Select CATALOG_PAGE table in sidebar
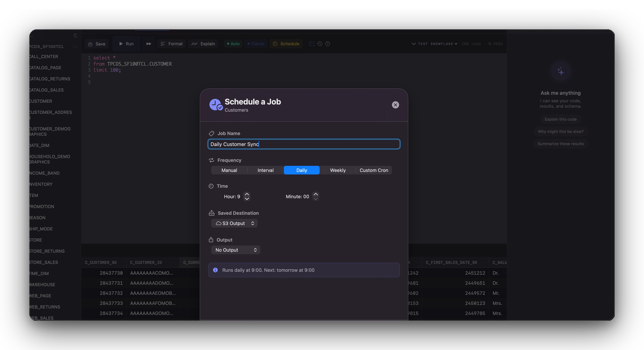Viewport: 644px width, 350px height. [45, 68]
